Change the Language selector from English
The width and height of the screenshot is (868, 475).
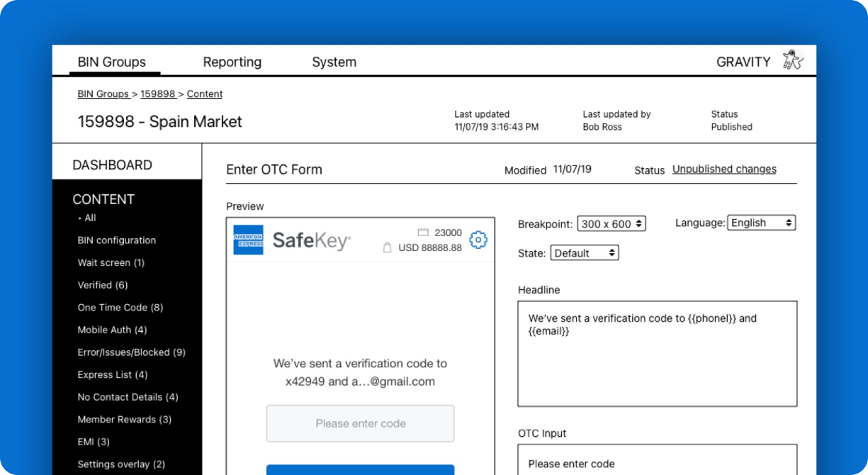(x=761, y=223)
